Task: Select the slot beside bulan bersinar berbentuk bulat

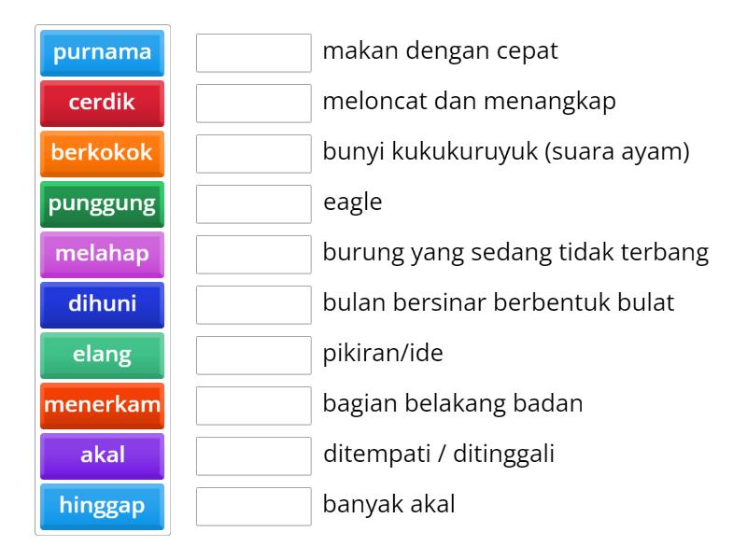Action: [x=254, y=305]
